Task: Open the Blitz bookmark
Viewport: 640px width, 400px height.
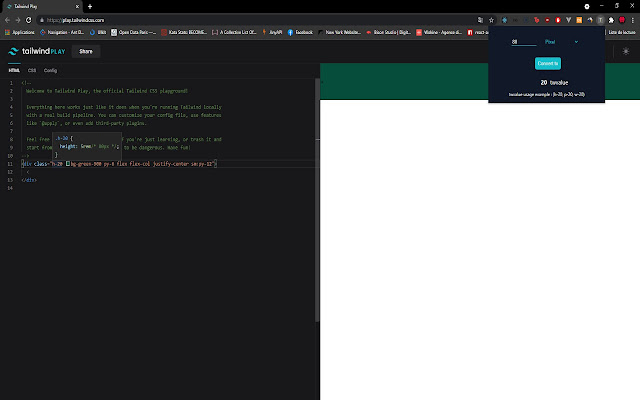Action: pyautogui.click(x=98, y=32)
